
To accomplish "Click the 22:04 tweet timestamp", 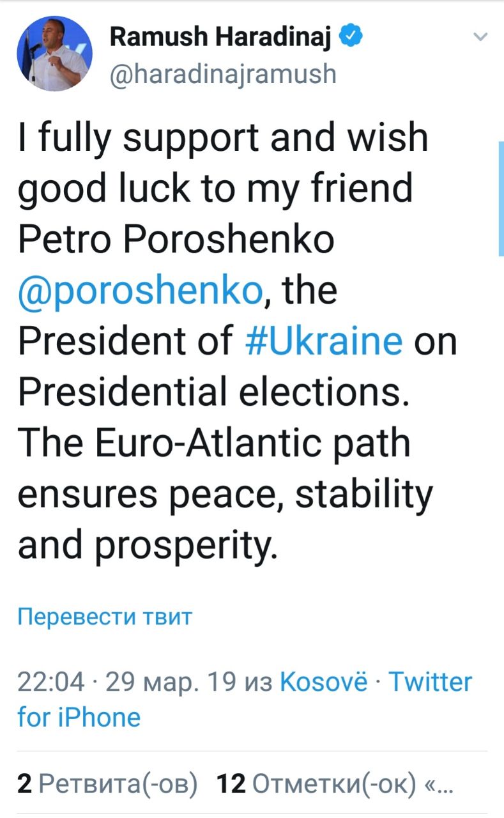I will 51,682.
